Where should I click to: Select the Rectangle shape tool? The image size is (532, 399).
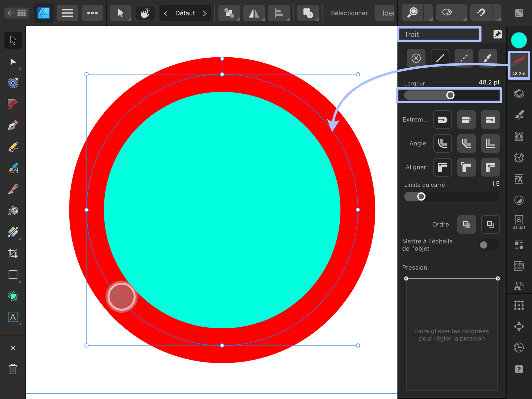pyautogui.click(x=13, y=275)
